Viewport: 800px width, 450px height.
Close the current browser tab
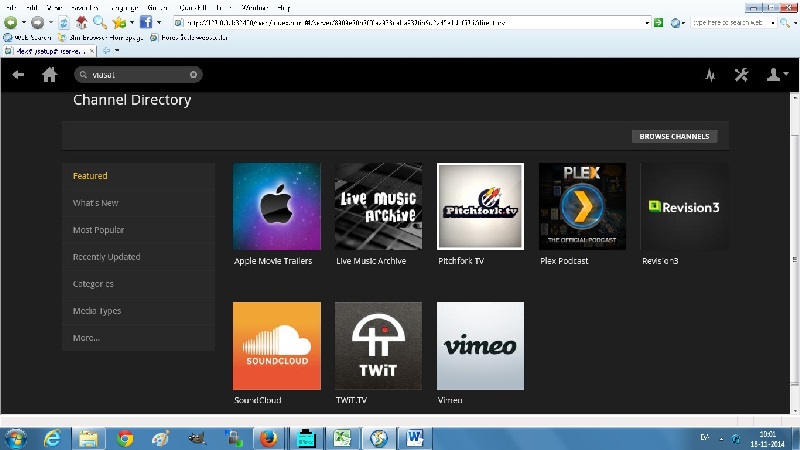(91, 51)
